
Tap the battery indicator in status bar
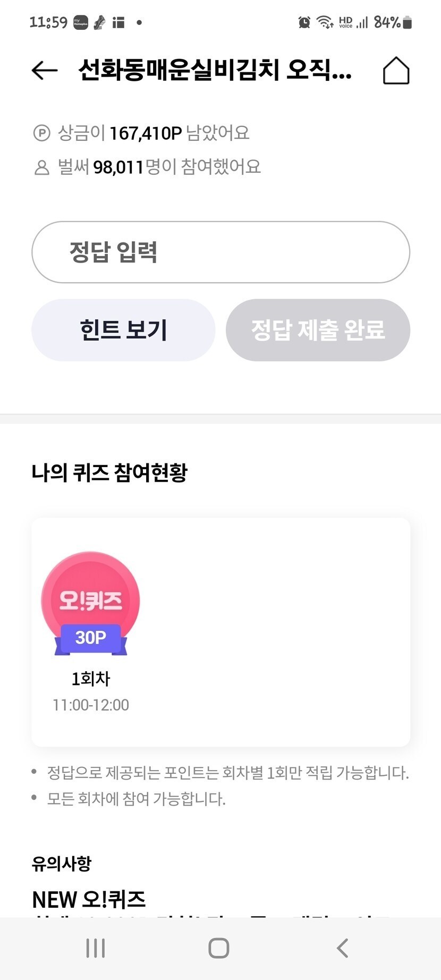(x=408, y=22)
